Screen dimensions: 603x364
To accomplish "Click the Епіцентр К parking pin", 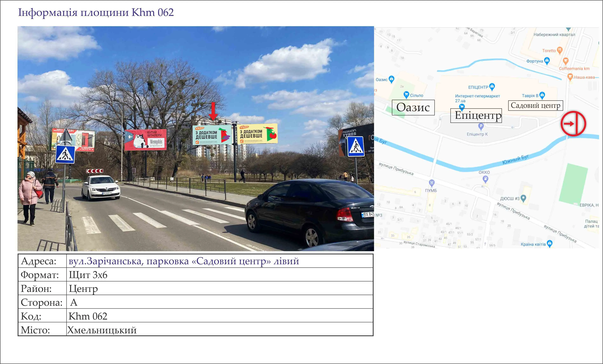I will (x=481, y=126).
